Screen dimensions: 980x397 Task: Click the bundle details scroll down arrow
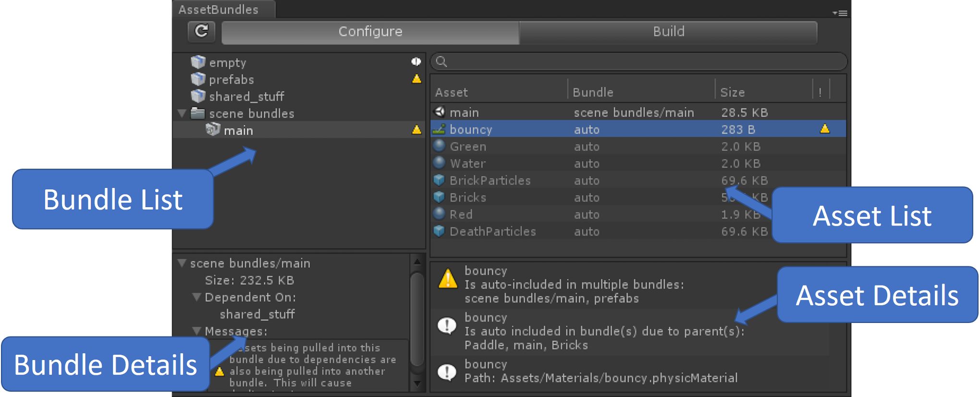(x=417, y=384)
